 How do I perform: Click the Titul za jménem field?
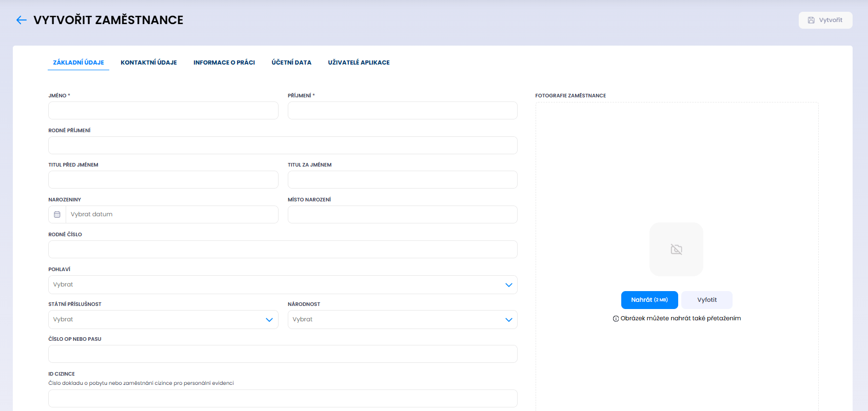point(403,179)
